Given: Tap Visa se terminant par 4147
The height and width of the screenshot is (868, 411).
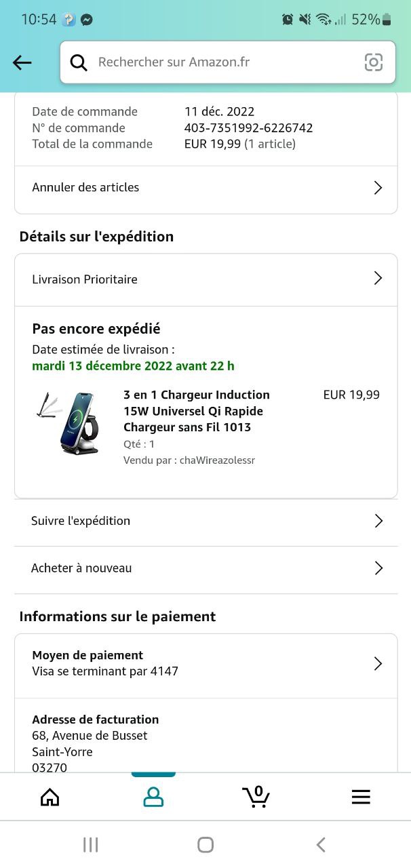Looking at the screenshot, I should pyautogui.click(x=105, y=671).
